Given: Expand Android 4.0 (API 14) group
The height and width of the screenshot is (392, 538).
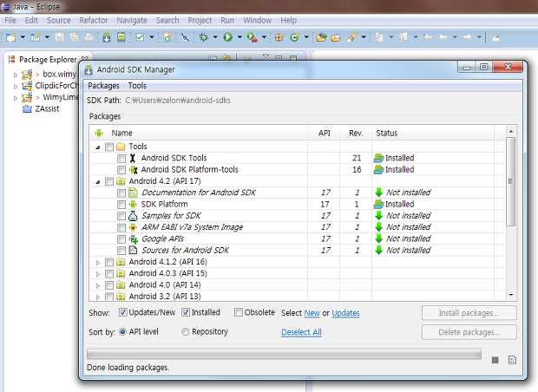Looking at the screenshot, I should click(x=98, y=285).
